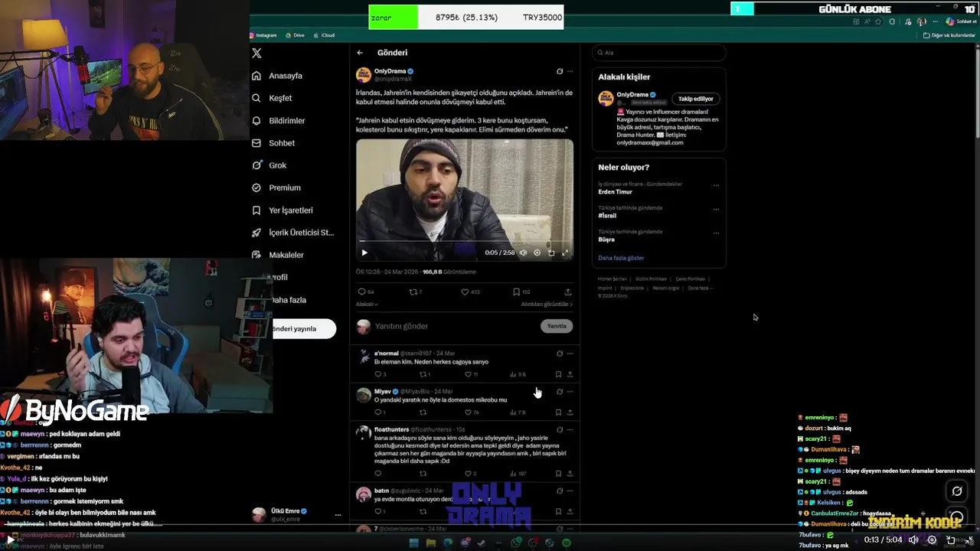
Task: Open more options on the floathunters reply
Action: pyautogui.click(x=570, y=429)
